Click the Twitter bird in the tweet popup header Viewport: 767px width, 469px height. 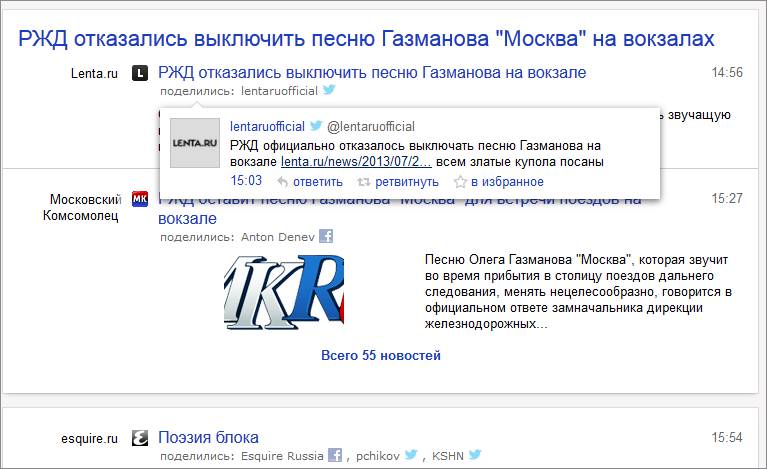(x=316, y=126)
